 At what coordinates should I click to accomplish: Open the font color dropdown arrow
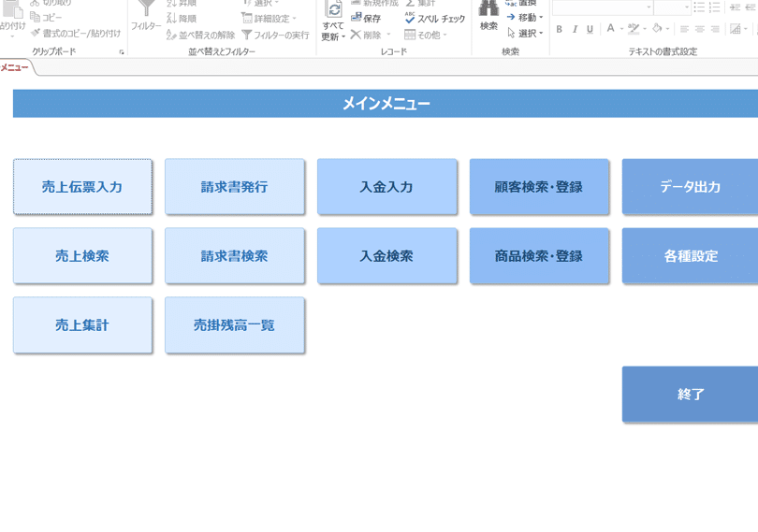click(x=622, y=30)
